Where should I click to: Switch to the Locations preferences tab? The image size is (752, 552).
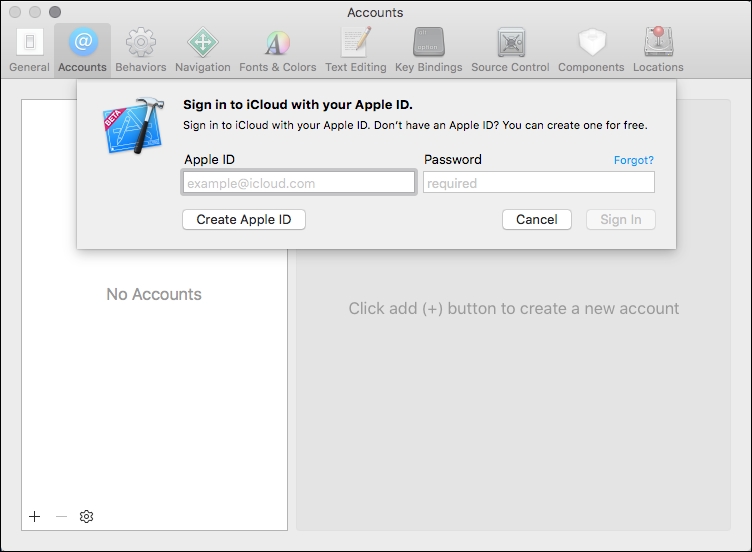(658, 50)
